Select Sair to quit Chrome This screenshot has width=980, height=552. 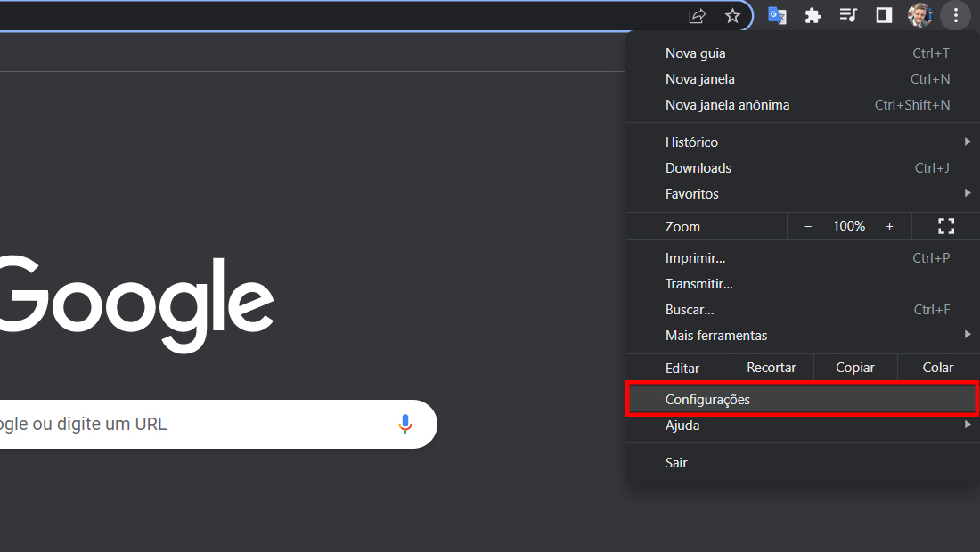coord(803,463)
